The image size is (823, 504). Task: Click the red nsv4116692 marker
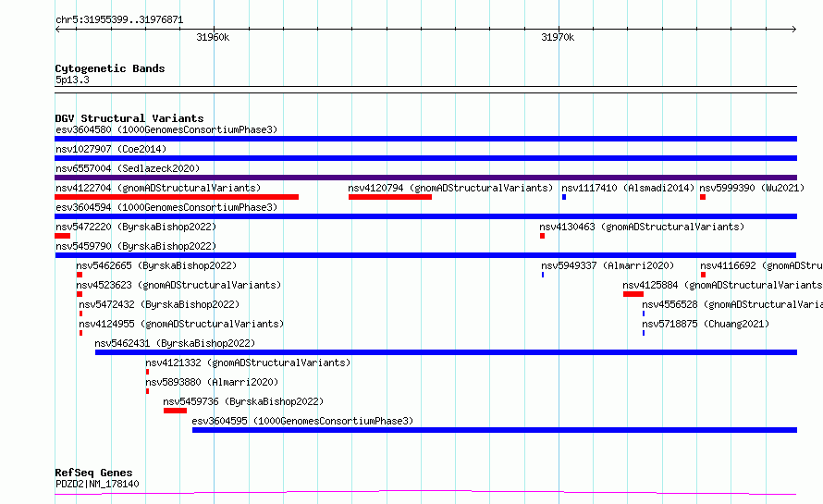[x=703, y=275]
